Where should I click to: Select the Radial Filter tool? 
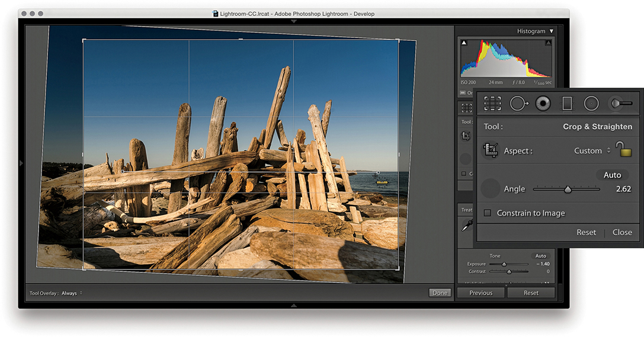pos(591,103)
